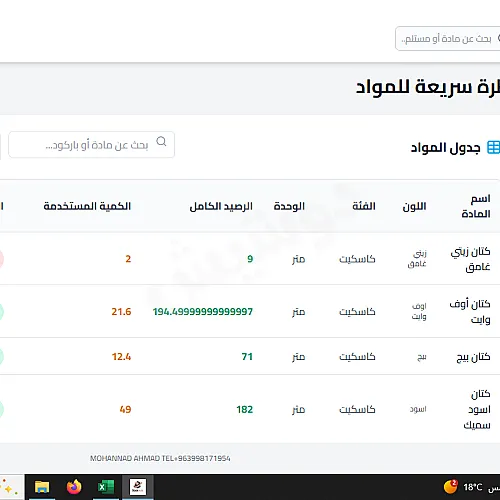The height and width of the screenshot is (500, 500).
Task: Click the الفئة column header
Action: [x=364, y=206]
